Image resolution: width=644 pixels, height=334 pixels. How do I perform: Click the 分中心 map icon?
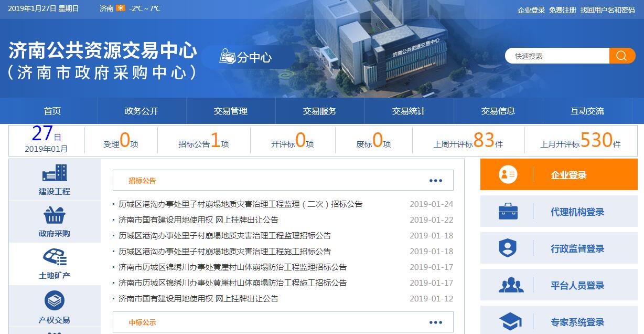228,57
